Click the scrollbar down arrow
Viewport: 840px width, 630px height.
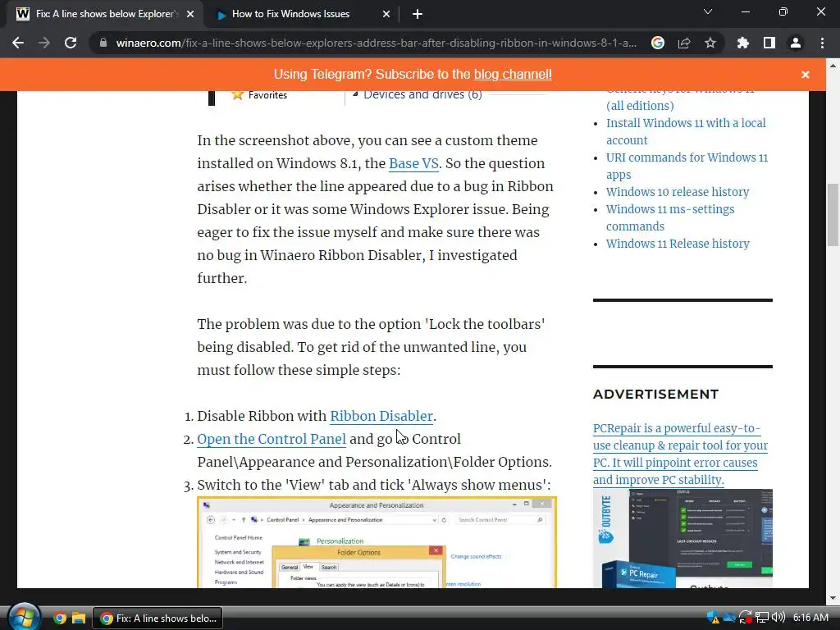[833, 598]
